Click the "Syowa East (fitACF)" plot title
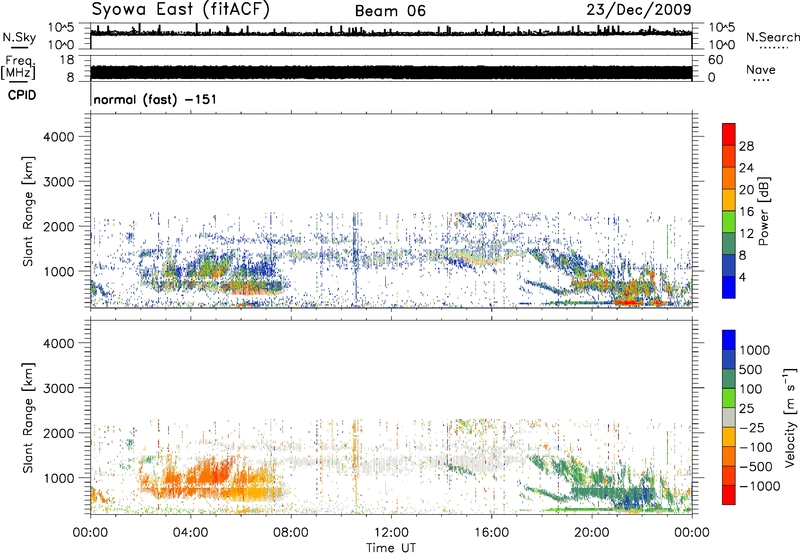The height and width of the screenshot is (554, 800). tap(181, 10)
